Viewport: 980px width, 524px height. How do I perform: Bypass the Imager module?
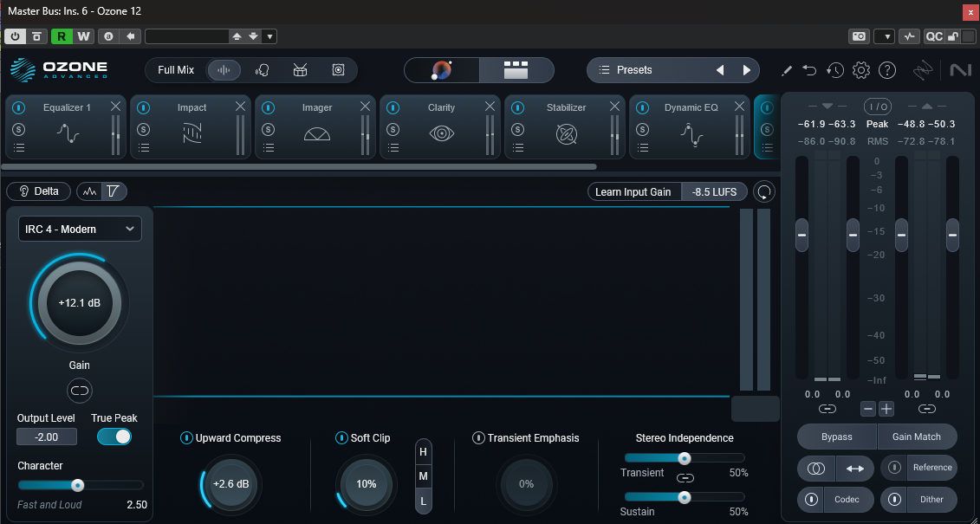pyautogui.click(x=269, y=108)
